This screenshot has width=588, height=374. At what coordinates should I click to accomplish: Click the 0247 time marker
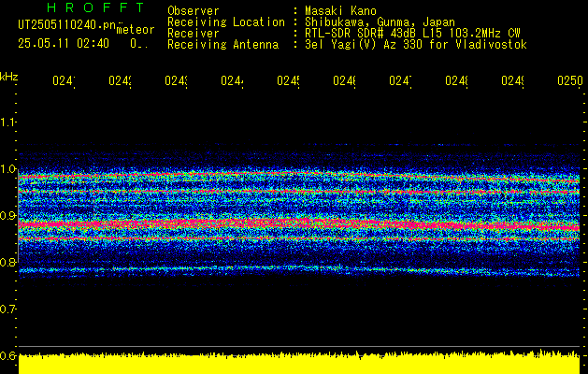400,80
